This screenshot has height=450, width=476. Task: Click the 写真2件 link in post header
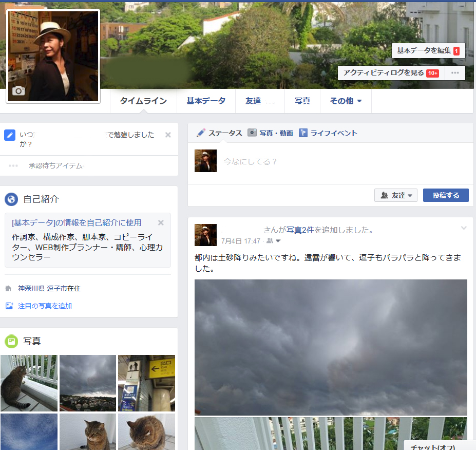pos(300,230)
